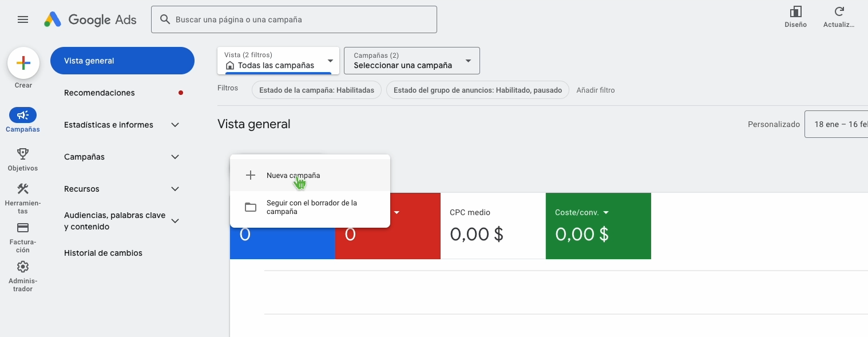Open the hamburger main menu
868x337 pixels.
tap(23, 19)
